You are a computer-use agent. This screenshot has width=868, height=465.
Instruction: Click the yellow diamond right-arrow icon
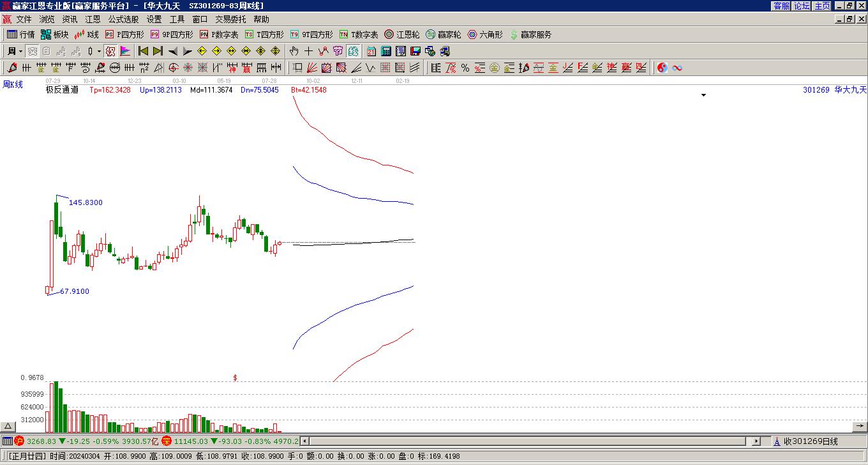pyautogui.click(x=217, y=51)
